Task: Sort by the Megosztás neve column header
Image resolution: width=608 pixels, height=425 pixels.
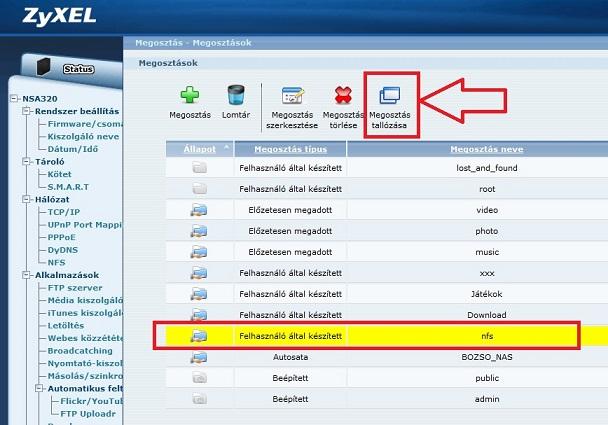Action: (487, 149)
